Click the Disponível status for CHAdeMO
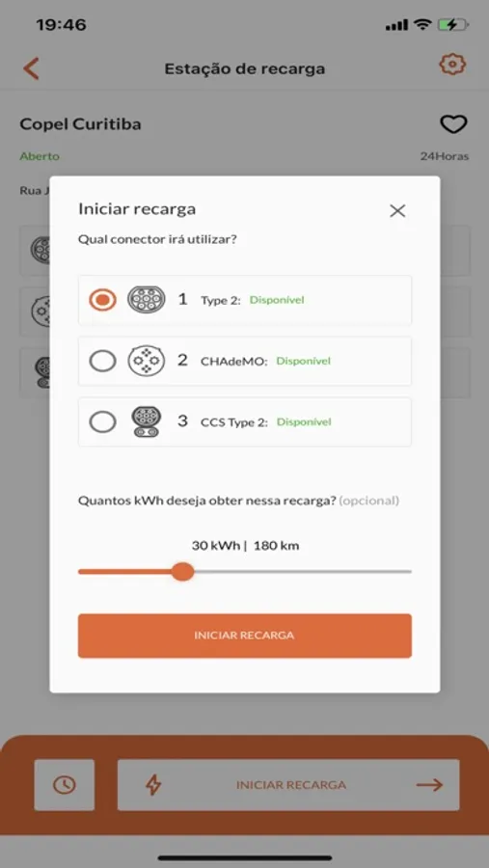Viewport: 489px width, 868px height. [x=304, y=361]
